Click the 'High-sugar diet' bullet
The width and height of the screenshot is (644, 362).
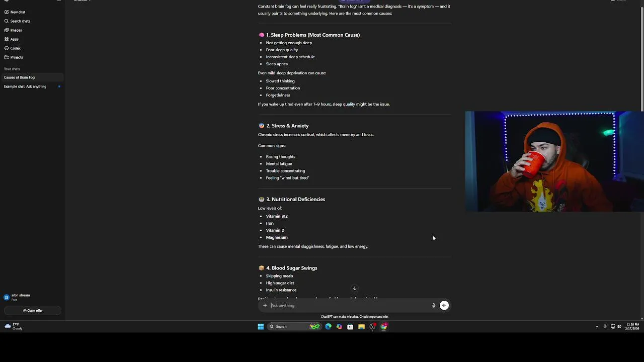point(280,283)
